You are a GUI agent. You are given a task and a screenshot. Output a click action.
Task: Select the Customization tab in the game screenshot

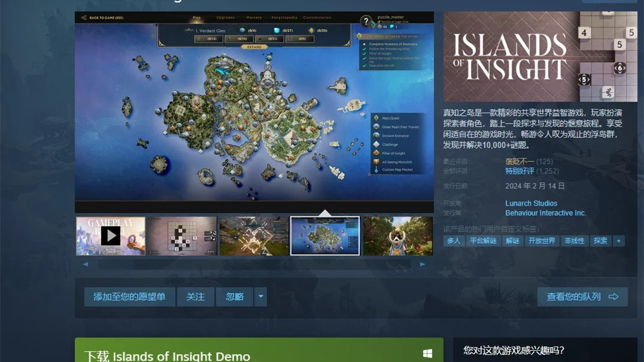317,17
